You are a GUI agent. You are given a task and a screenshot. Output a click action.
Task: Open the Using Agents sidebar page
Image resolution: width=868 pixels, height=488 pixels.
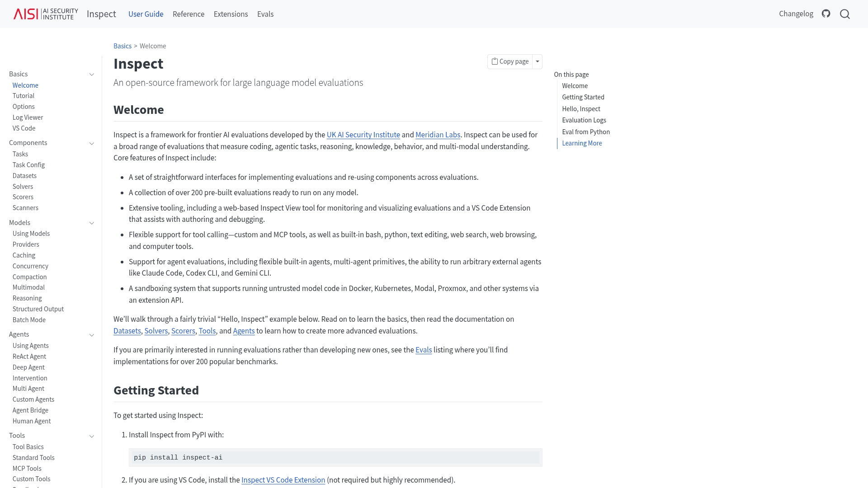(x=31, y=346)
